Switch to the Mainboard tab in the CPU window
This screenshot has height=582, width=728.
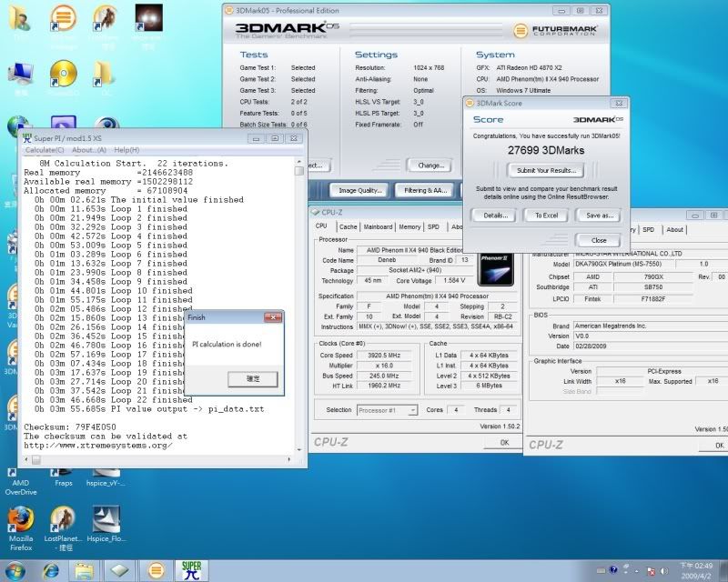click(378, 227)
